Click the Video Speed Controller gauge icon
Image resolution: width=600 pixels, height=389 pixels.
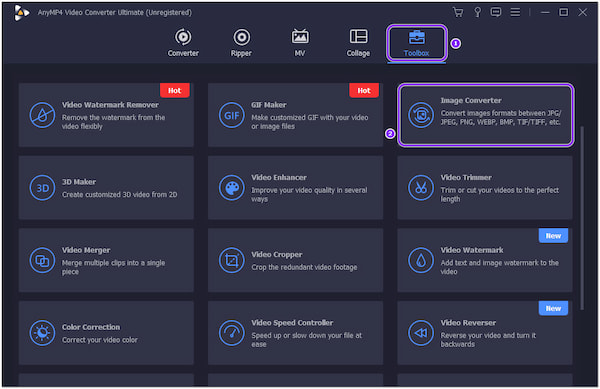[232, 333]
